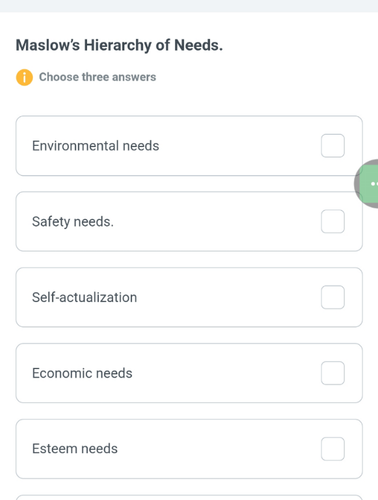
Task: Select the Economic needs answer card
Action: 189,373
